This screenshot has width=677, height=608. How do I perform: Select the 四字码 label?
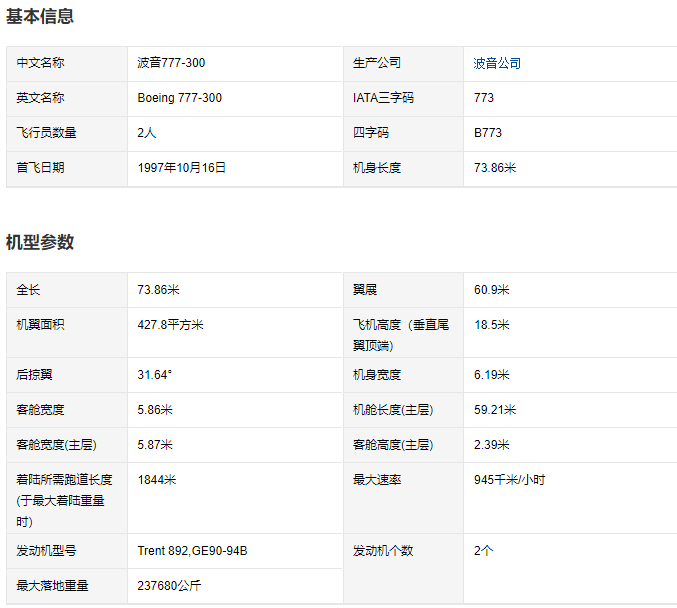(370, 133)
